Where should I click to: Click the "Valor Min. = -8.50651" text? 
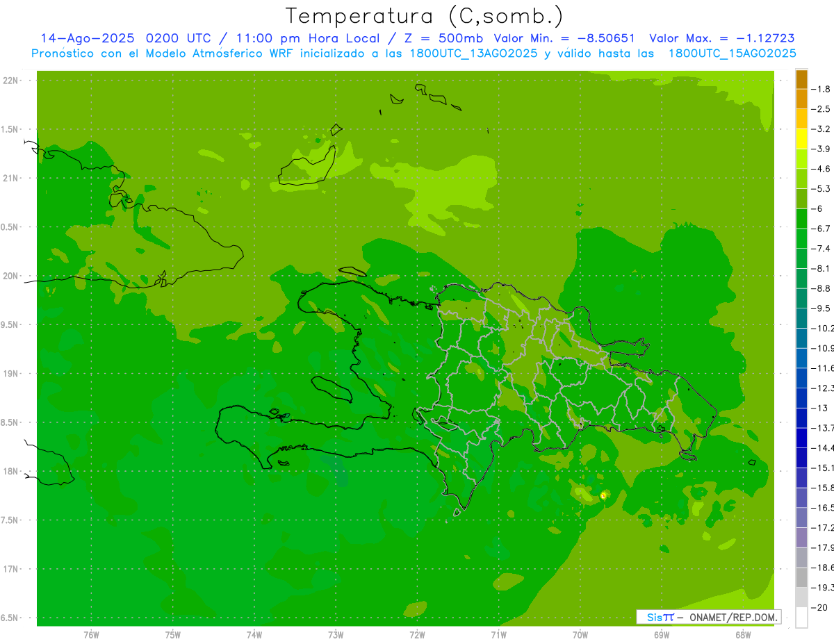564,39
